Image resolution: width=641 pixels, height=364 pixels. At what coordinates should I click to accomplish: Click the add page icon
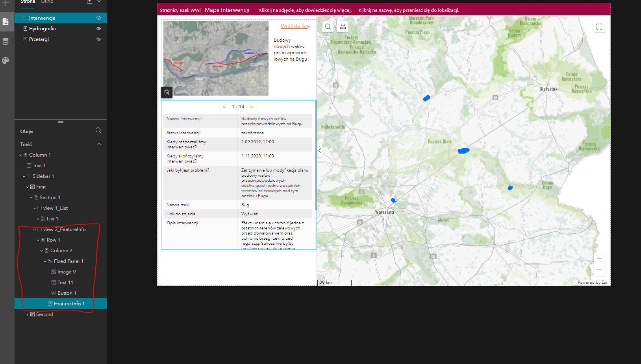(89, 2)
